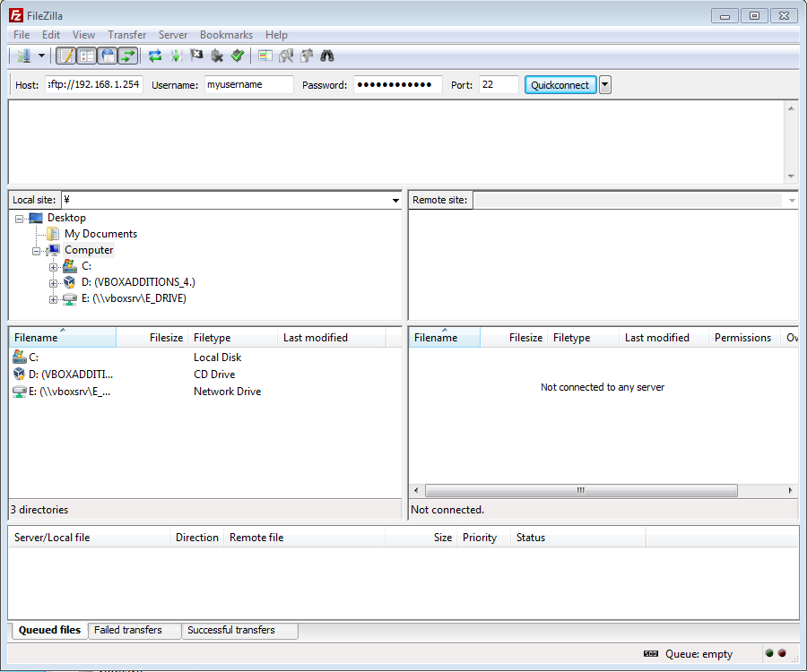The height and width of the screenshot is (672, 807).
Task: Sort local list by Filetype column
Action: (x=232, y=337)
